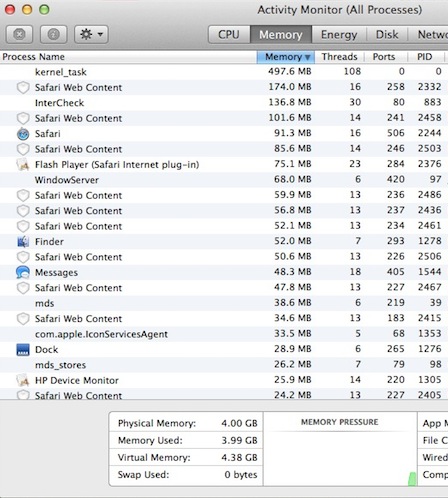Select the HP Device Monitor name
The width and height of the screenshot is (448, 498).
tap(77, 380)
